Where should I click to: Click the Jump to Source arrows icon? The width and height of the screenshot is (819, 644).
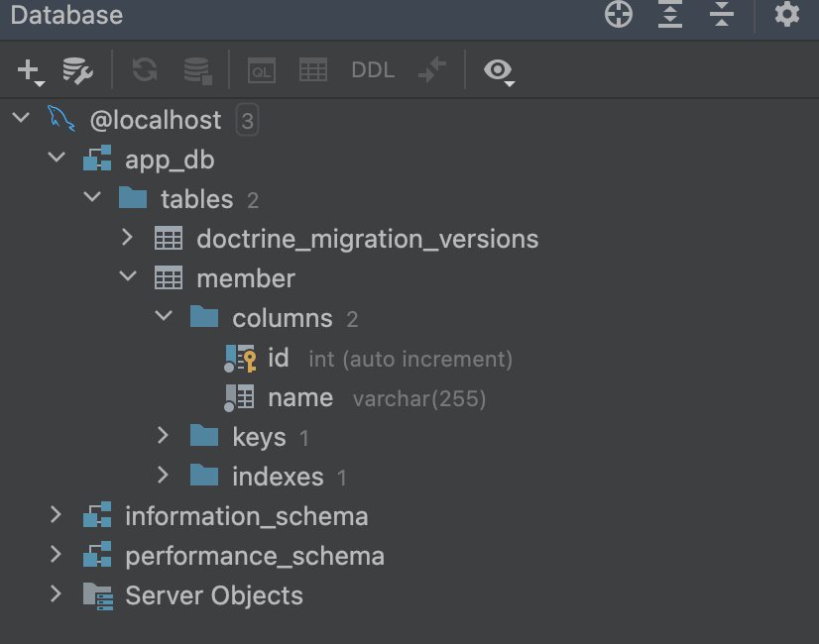click(x=432, y=70)
